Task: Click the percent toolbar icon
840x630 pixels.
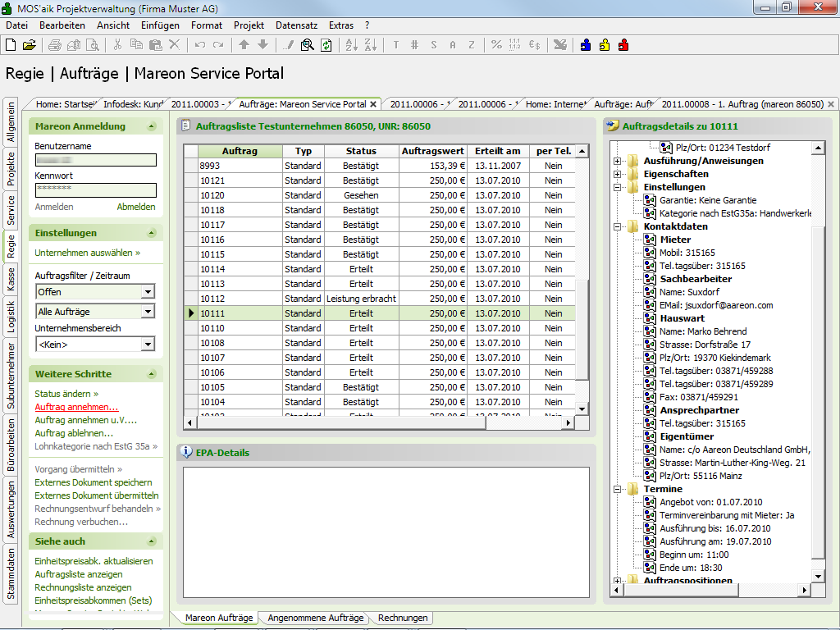Action: click(496, 45)
